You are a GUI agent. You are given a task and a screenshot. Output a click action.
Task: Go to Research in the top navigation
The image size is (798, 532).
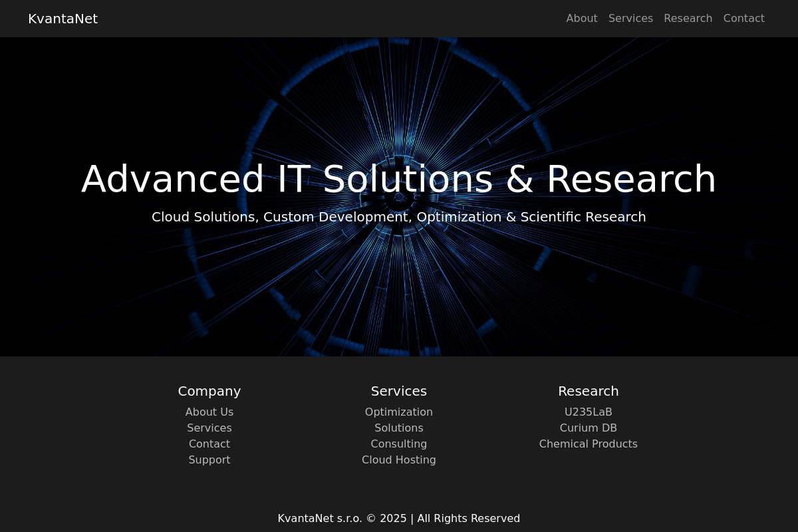pos(688,19)
